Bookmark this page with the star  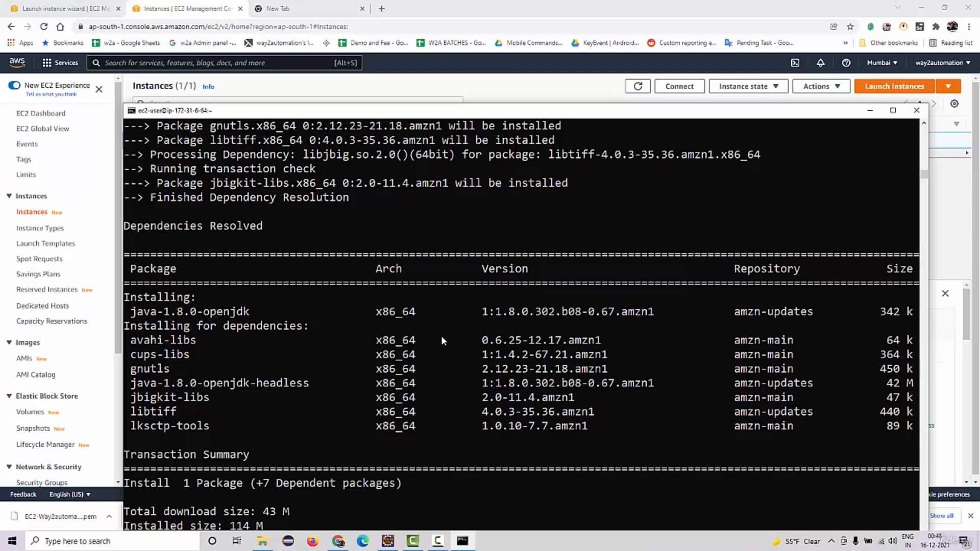[x=850, y=27]
